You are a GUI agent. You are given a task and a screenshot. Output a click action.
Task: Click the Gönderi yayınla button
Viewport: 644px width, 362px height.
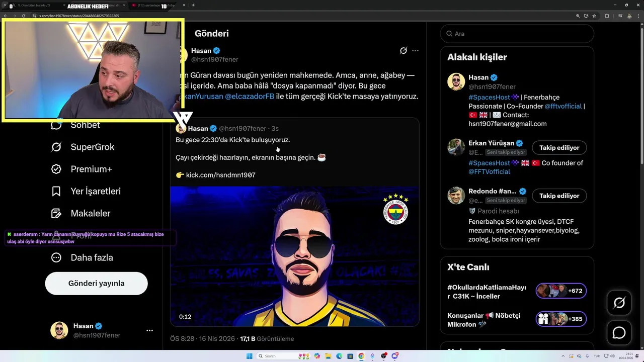[97, 283]
